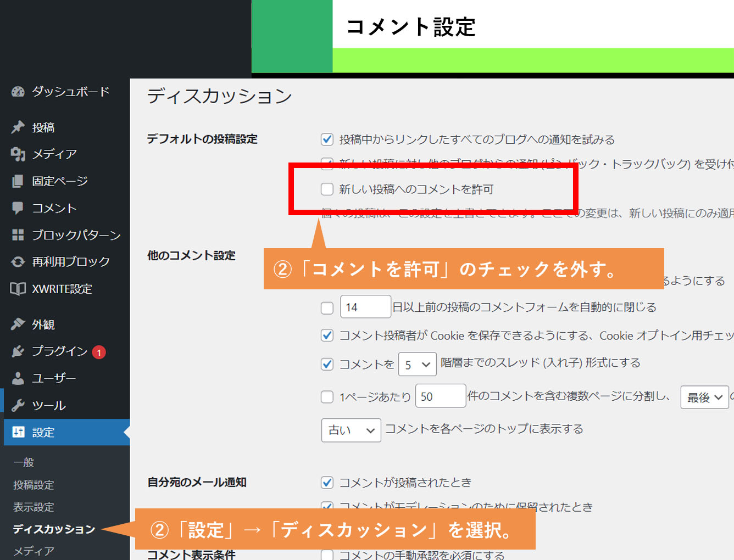Click the days field showing 14
This screenshot has height=560, width=734.
(x=366, y=307)
